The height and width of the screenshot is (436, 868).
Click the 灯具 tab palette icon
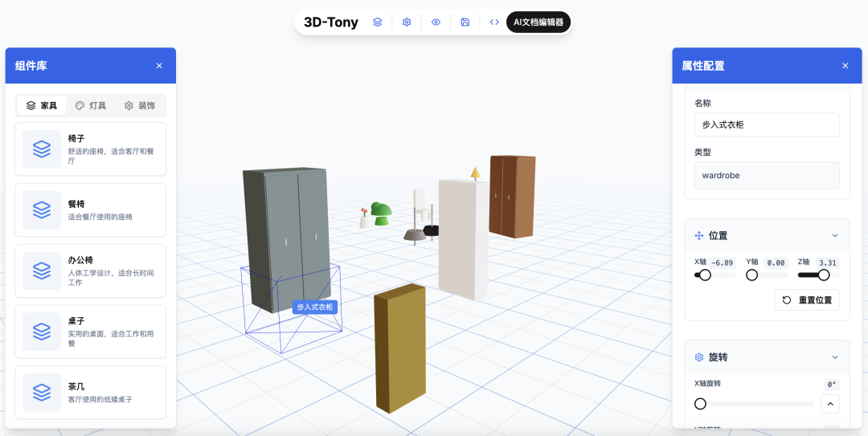[x=80, y=105]
